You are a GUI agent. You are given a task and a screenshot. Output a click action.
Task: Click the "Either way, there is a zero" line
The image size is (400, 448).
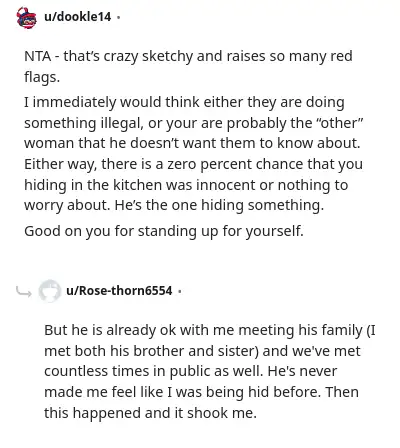point(193,164)
